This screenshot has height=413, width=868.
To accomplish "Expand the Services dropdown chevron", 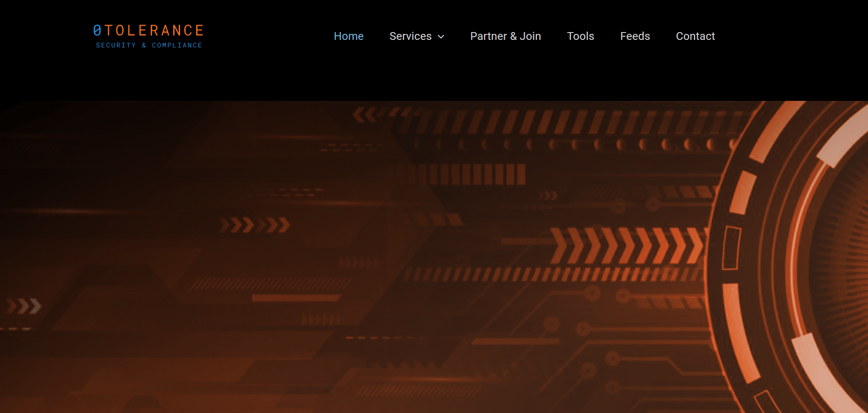I will tap(441, 37).
